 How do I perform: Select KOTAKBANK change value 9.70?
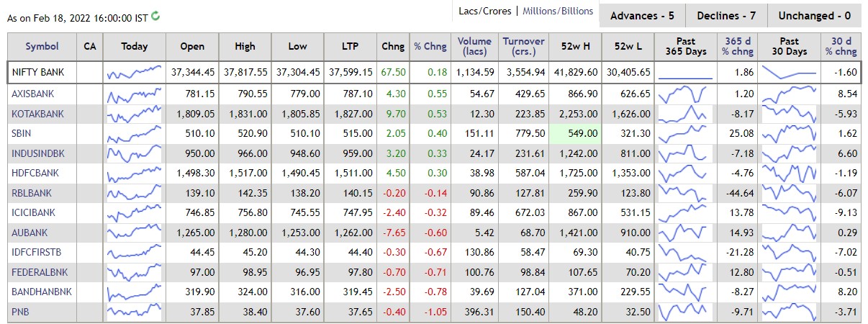coord(395,114)
